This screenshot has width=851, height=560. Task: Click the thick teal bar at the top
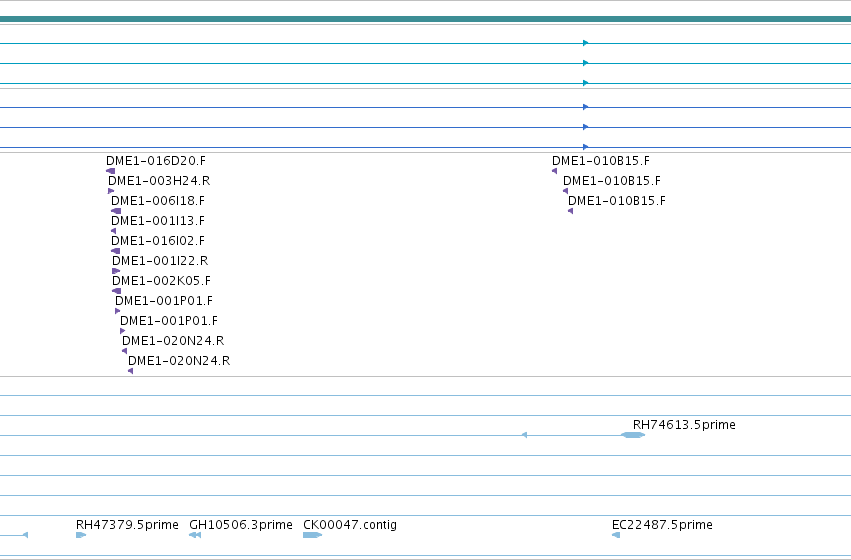(426, 19)
